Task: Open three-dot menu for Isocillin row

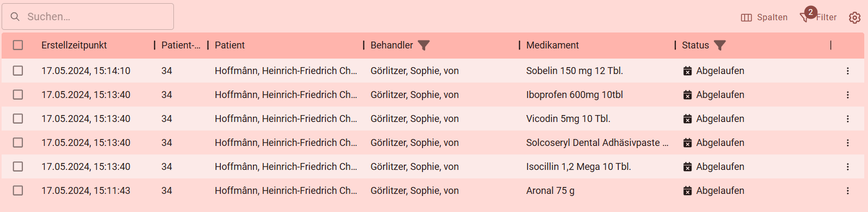Action: (x=848, y=167)
